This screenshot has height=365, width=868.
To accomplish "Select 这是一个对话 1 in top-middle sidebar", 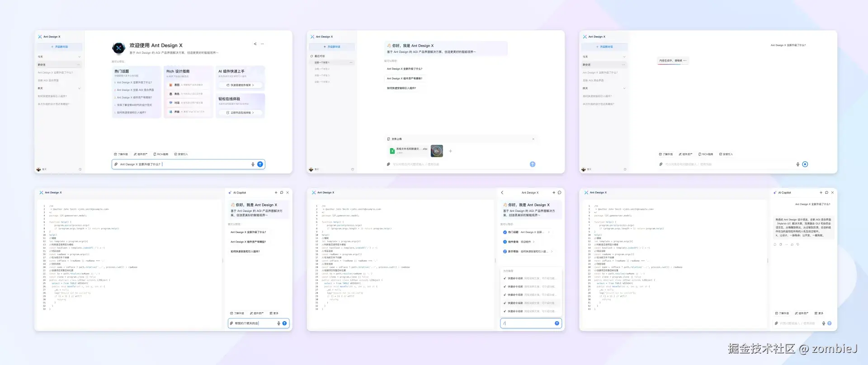I will 331,62.
